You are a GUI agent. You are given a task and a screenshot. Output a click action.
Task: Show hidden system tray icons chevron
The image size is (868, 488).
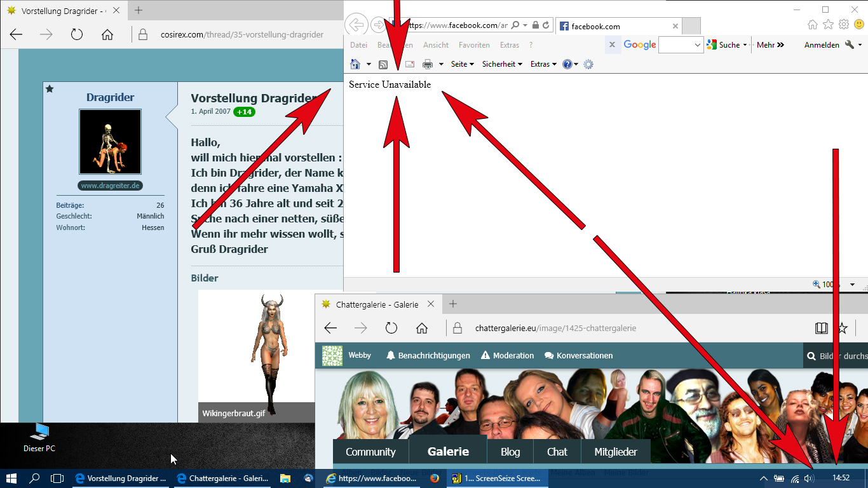(763, 478)
